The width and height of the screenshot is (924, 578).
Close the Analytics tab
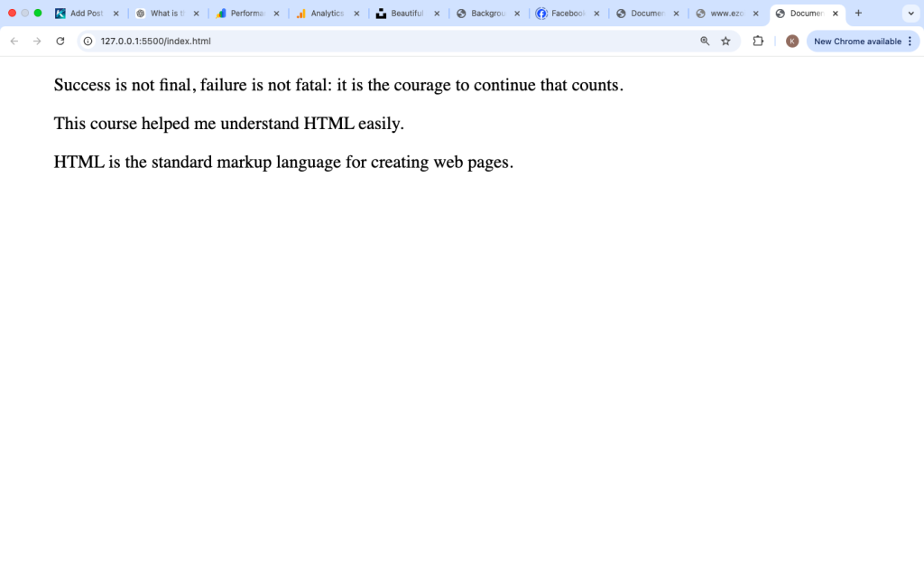click(356, 13)
